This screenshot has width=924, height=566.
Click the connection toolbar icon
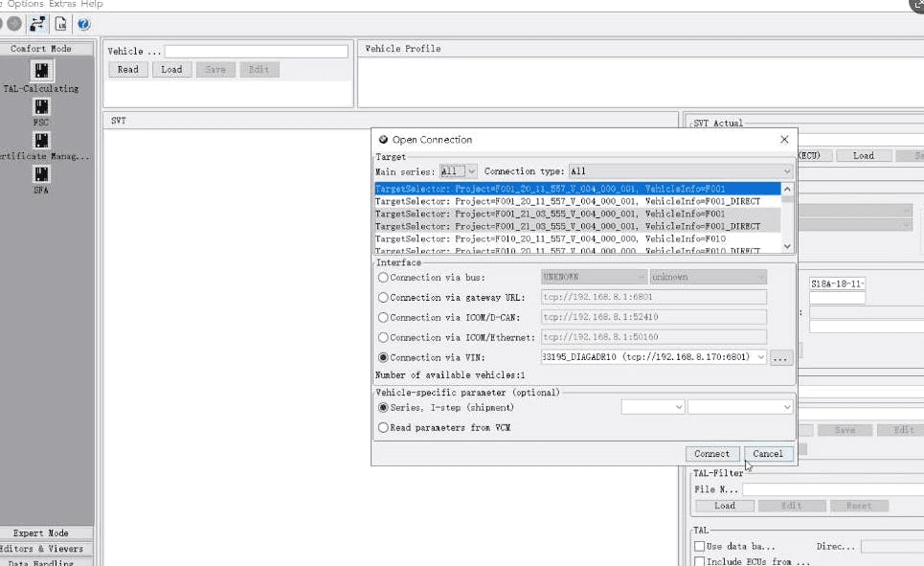coord(37,24)
